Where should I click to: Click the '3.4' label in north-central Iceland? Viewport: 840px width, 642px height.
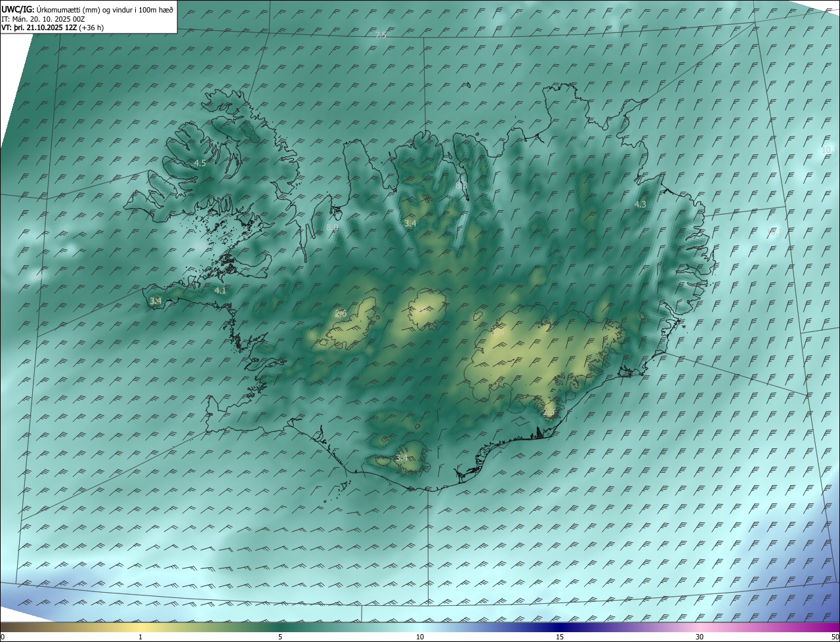(410, 224)
